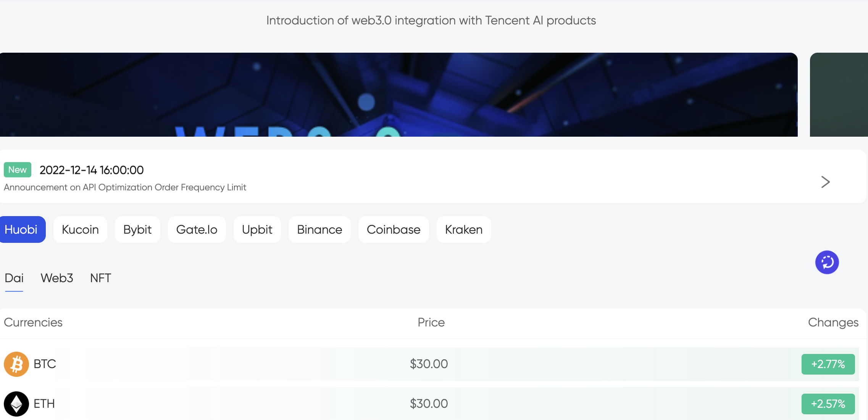Click the BTC currency label

(x=45, y=364)
